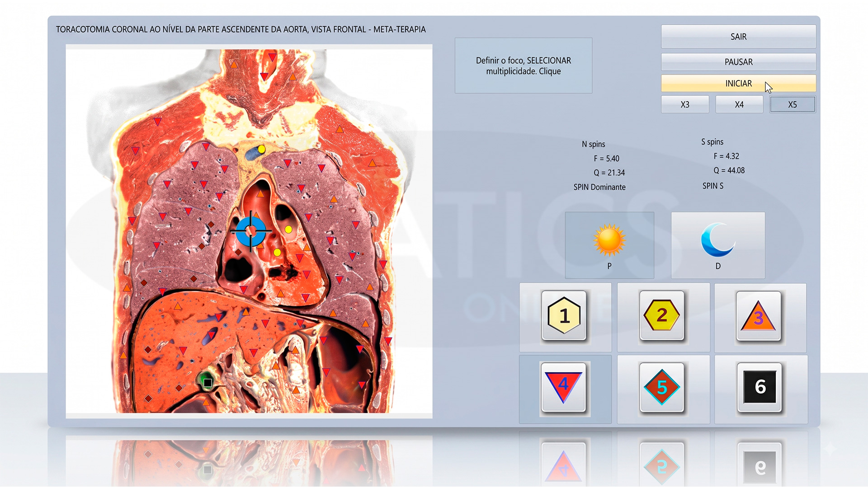Screen dimensions: 868x488
Task: Click the TORACOTOMIA CORONAL title text
Action: [241, 29]
